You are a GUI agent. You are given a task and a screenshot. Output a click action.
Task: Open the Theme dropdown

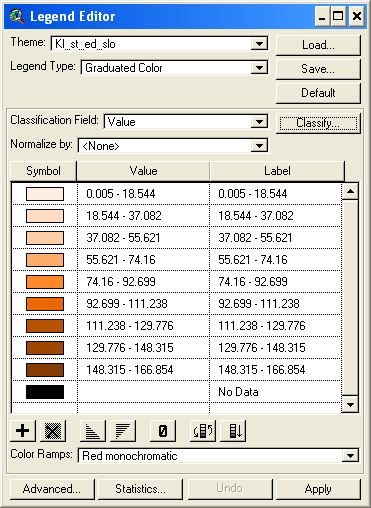[259, 44]
